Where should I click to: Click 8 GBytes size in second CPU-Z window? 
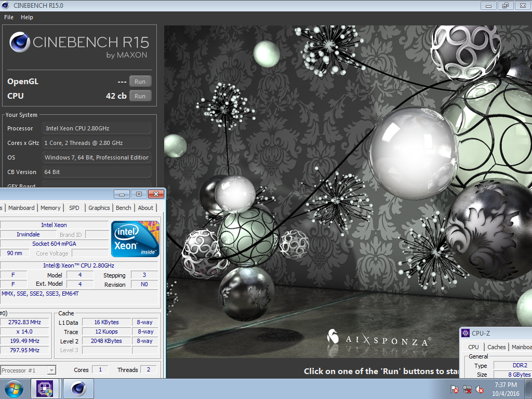513,375
